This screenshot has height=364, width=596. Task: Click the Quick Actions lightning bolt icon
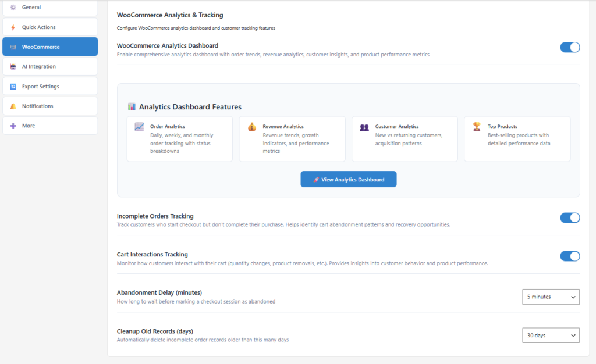click(13, 27)
